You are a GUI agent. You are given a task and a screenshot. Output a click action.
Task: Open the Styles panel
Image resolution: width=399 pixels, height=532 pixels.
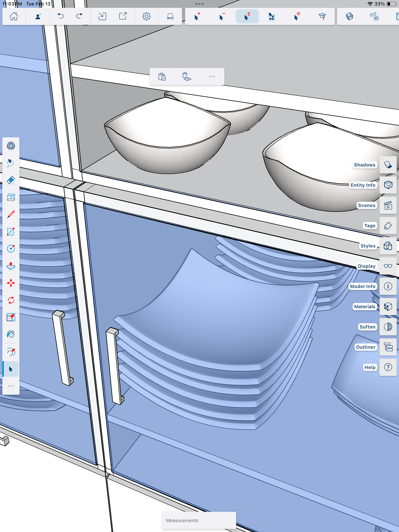pos(388,246)
